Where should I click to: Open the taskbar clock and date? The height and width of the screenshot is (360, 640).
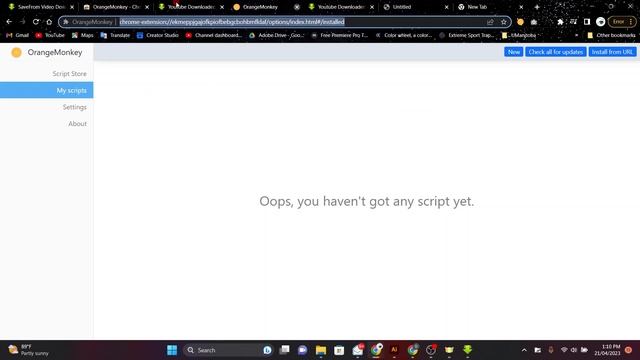[607, 350]
